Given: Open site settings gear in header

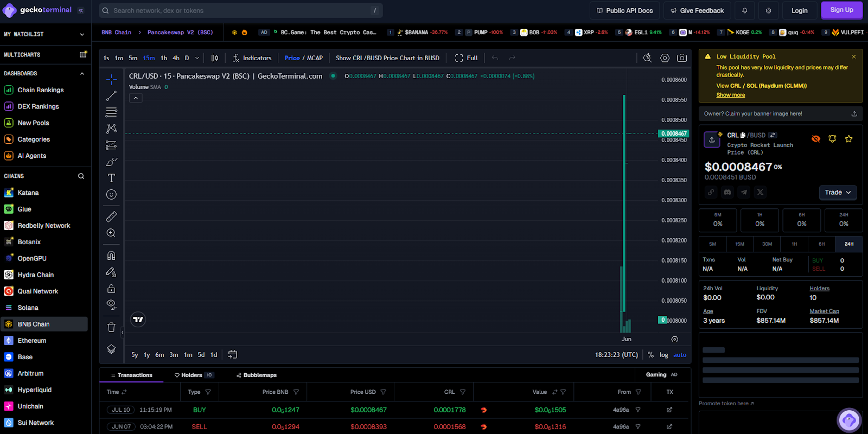Looking at the screenshot, I should pos(769,10).
